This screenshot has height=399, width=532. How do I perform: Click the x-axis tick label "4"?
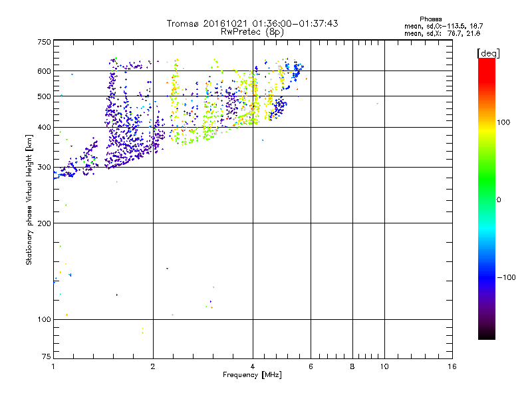pyautogui.click(x=253, y=366)
